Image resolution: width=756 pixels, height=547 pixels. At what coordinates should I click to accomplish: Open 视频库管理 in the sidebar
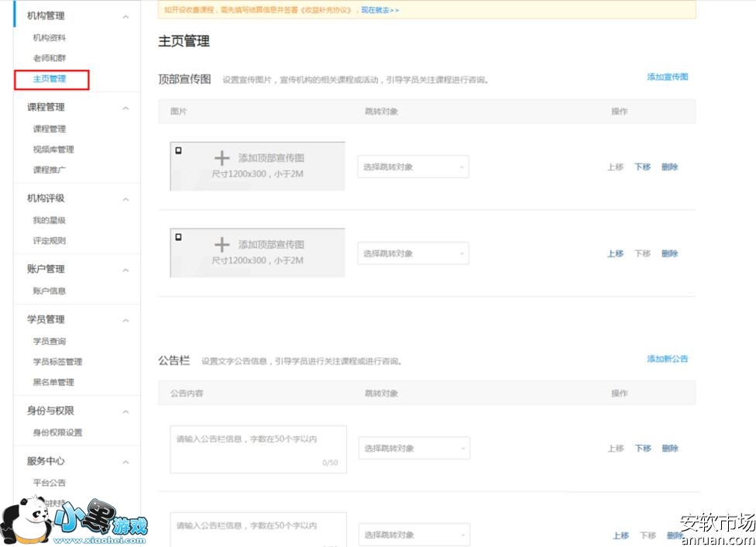click(53, 150)
